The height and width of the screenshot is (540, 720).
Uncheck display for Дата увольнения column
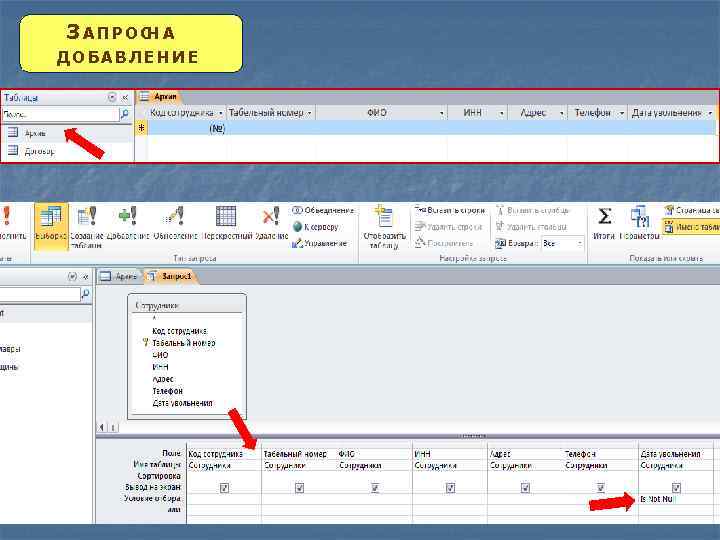click(x=676, y=488)
